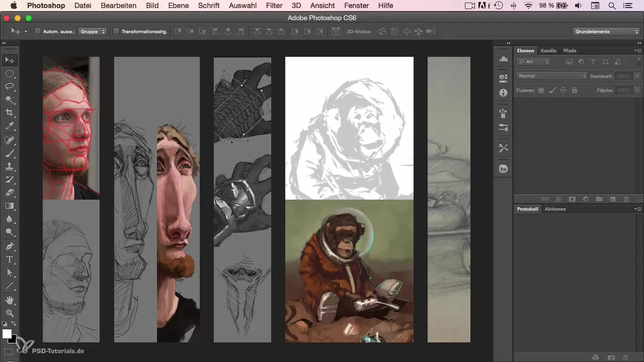Open the Ebene menu

[179, 6]
